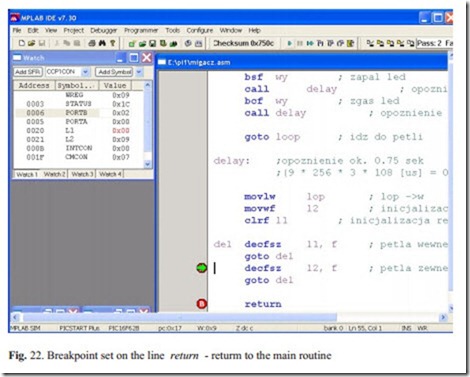Open the Project menu
Image resolution: width=470 pixels, height=377 pixels.
[74, 30]
